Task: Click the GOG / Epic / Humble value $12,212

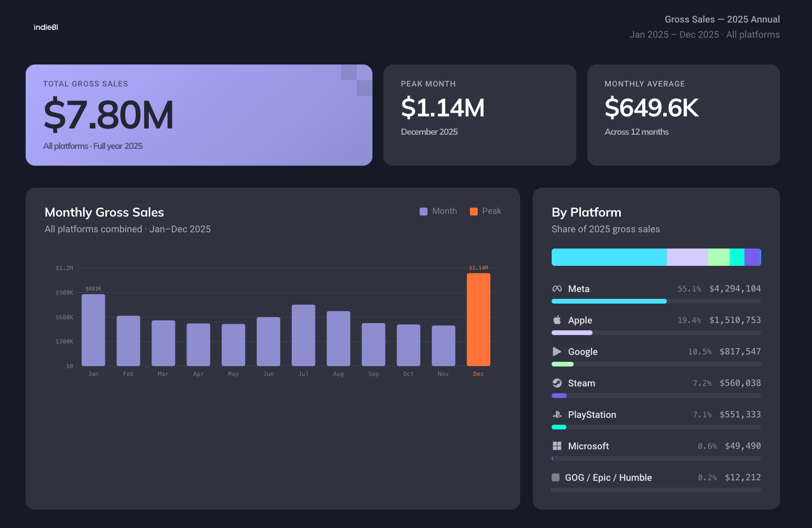Action: 743,477
